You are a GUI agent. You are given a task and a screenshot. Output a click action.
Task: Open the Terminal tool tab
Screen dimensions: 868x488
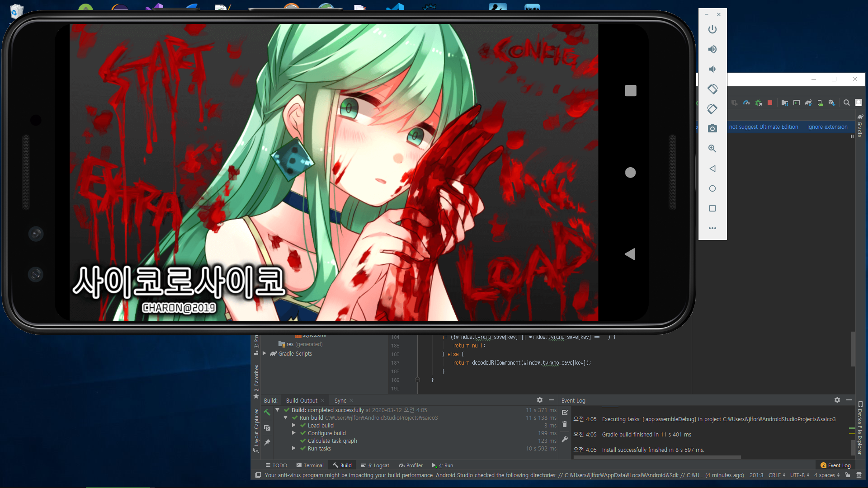pos(310,465)
